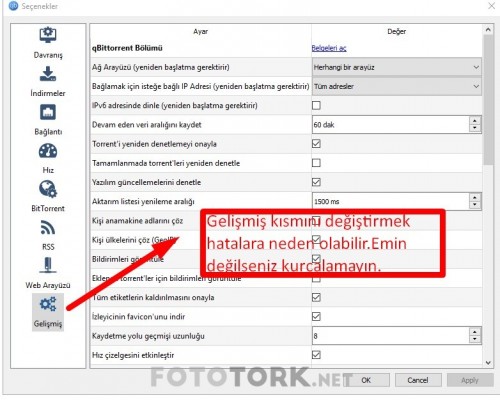500x400 pixels.
Task: Enable IPv6 adresinde dinle checkbox
Action: 316,106
